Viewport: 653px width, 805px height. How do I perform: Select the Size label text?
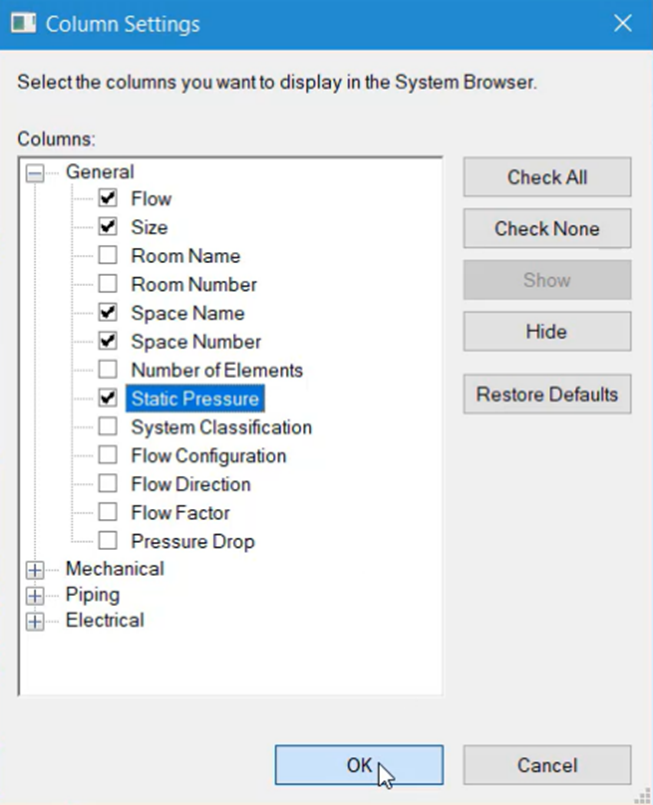point(149,227)
